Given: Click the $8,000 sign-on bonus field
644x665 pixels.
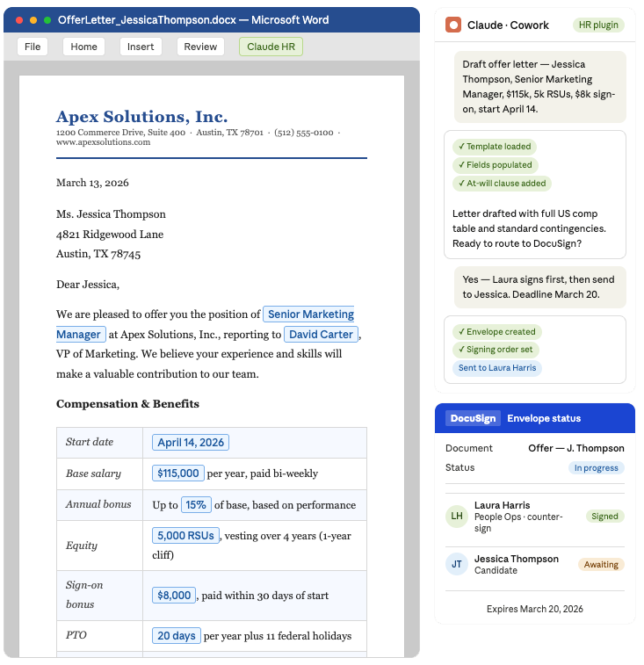Looking at the screenshot, I should click(174, 596).
